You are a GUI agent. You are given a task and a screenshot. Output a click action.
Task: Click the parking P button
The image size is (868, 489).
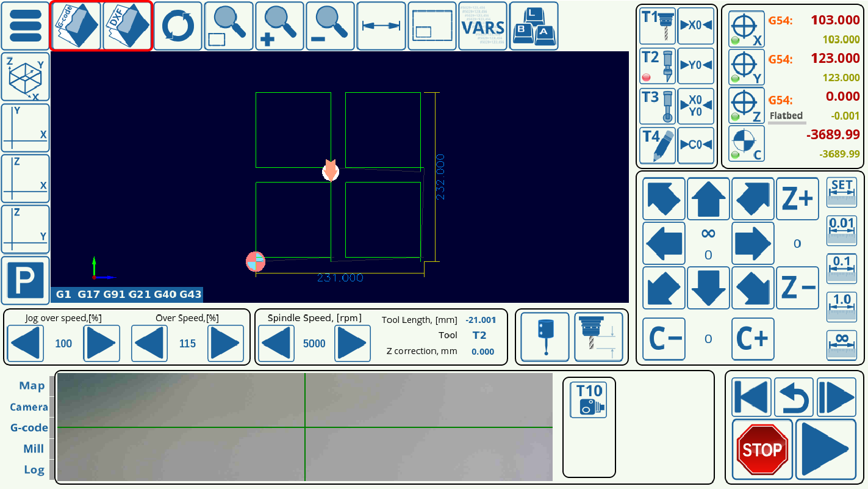(x=25, y=280)
